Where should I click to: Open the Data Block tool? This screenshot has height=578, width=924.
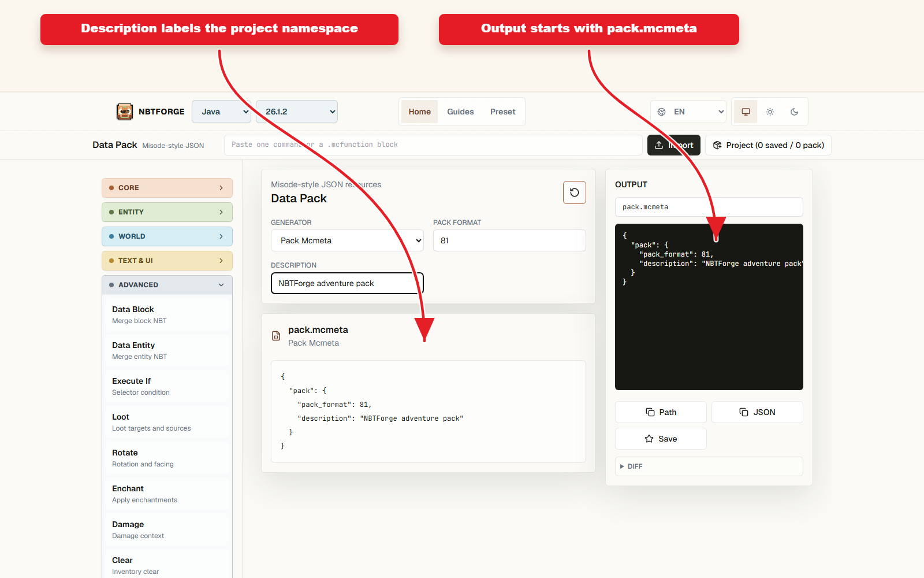click(167, 314)
